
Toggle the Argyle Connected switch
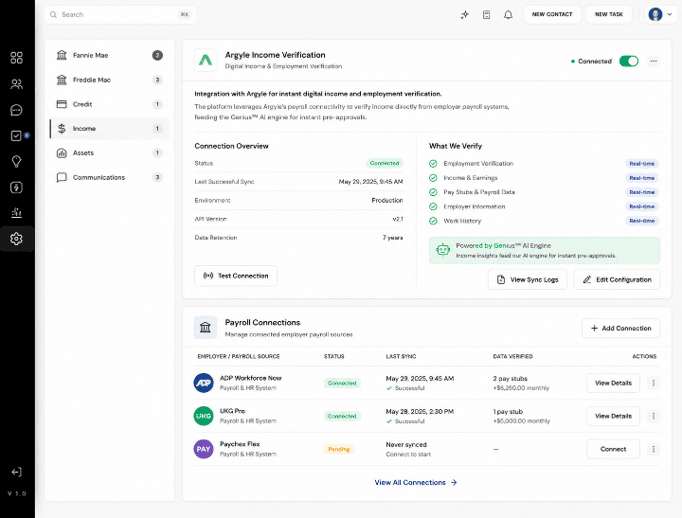tap(629, 61)
